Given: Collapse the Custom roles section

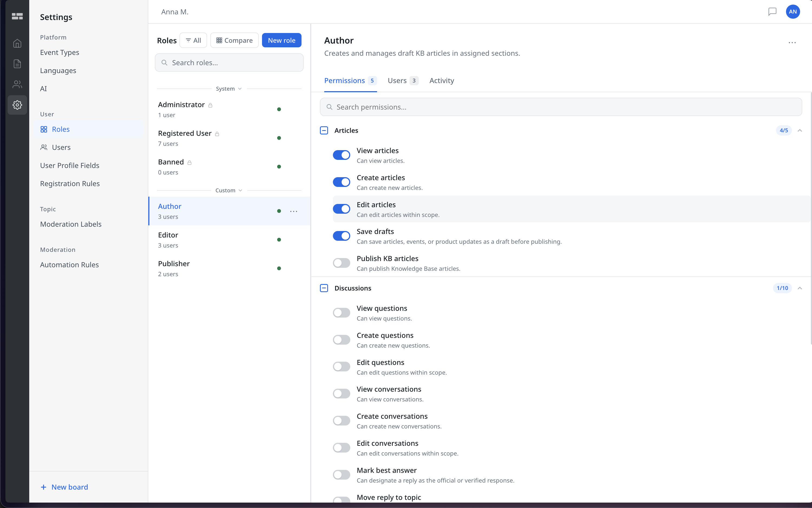Looking at the screenshot, I should (x=229, y=190).
